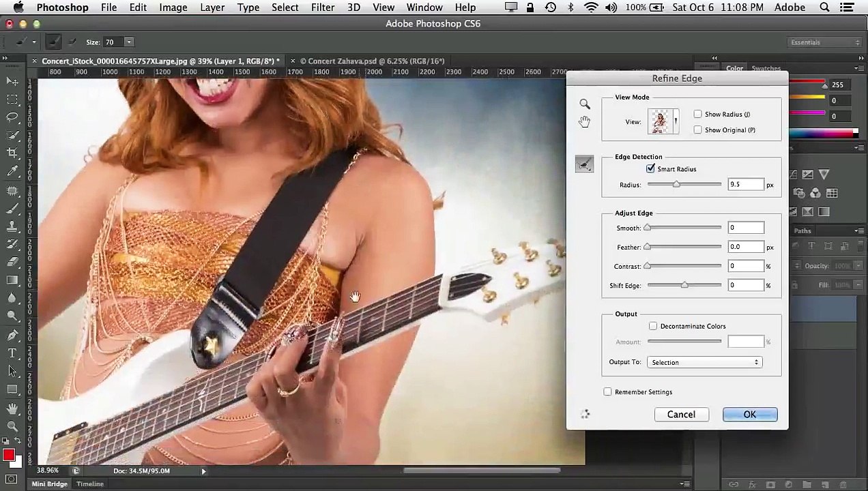This screenshot has width=868, height=491.
Task: Cancel the Refine Edge dialog
Action: pos(680,415)
